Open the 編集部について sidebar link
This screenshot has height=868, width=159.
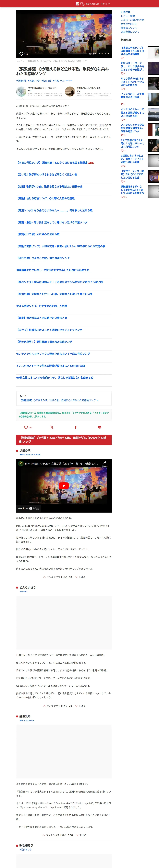129,28
